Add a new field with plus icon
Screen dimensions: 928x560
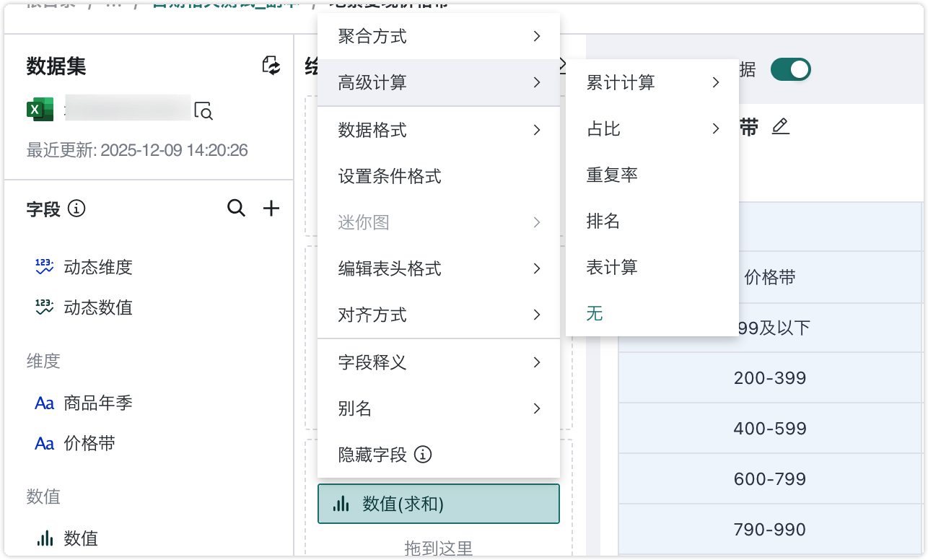point(271,209)
